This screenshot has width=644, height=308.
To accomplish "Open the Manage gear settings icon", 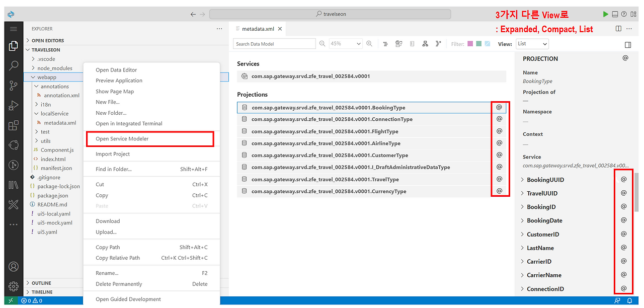I will tap(14, 286).
